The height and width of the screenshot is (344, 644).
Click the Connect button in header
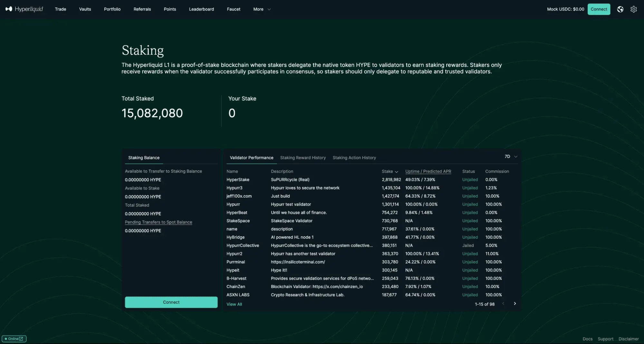coord(599,9)
